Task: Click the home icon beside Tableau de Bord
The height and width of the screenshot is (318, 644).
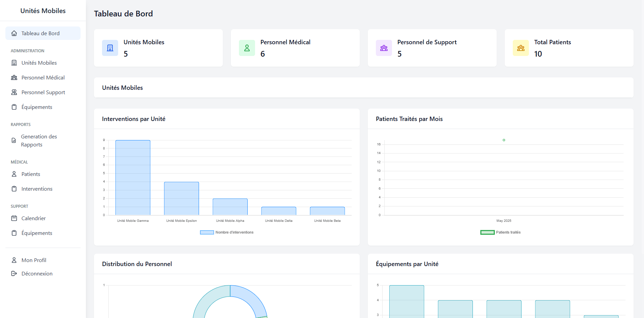Action: pyautogui.click(x=14, y=33)
